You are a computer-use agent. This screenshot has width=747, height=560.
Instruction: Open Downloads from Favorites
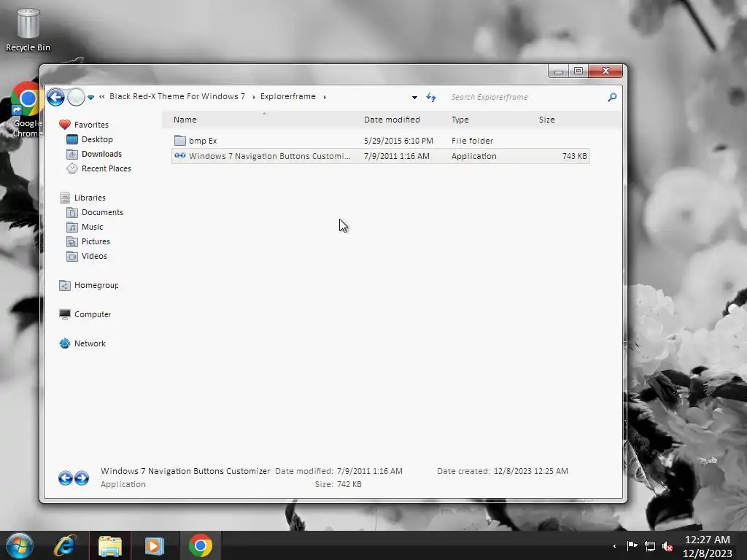(101, 154)
